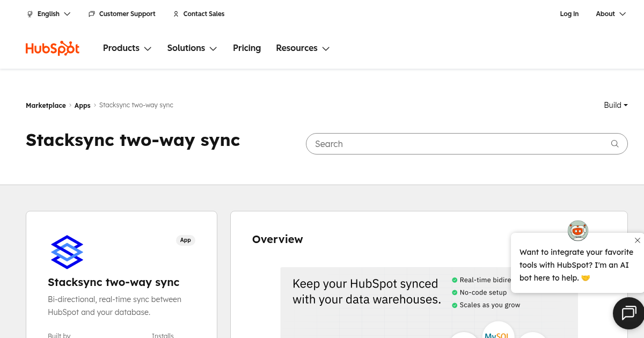Viewport: 644px width, 338px height.
Task: Expand the About menu
Action: [x=611, y=14]
